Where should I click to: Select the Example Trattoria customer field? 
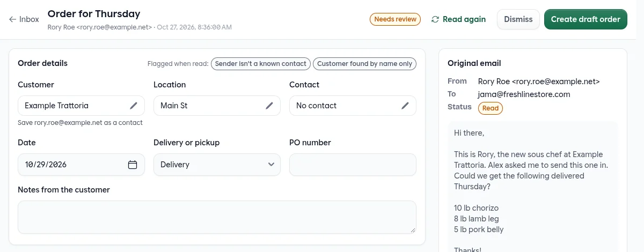click(81, 106)
